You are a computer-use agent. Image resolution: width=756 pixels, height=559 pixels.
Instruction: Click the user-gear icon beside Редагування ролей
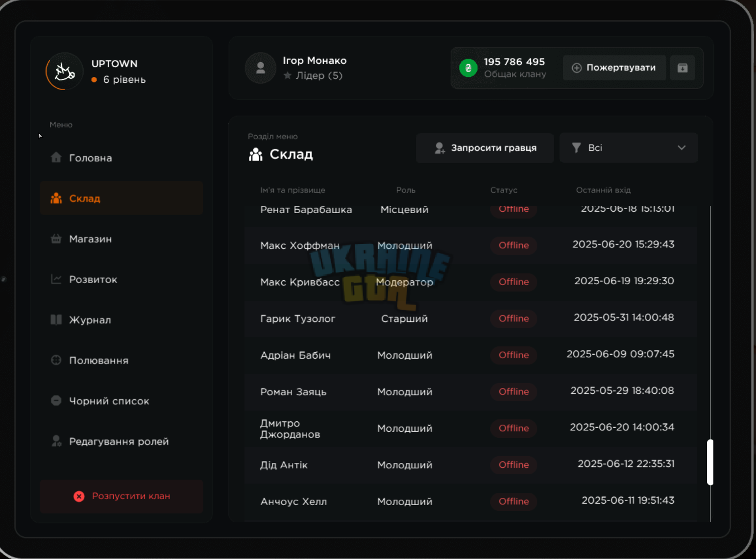[56, 441]
